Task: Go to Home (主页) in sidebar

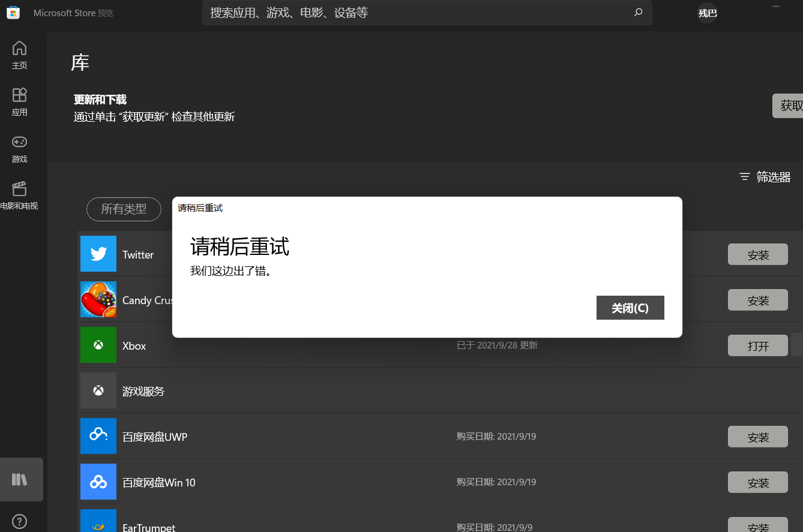Action: [20, 55]
